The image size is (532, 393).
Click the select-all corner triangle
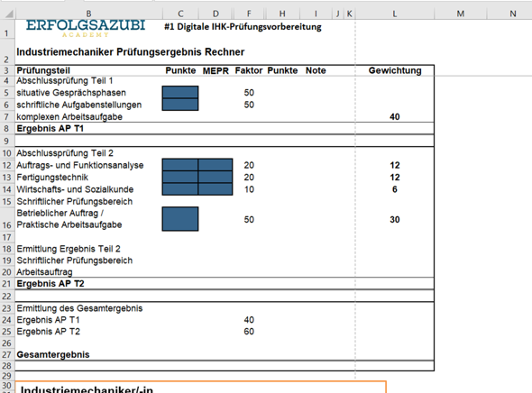pyautogui.click(x=8, y=14)
